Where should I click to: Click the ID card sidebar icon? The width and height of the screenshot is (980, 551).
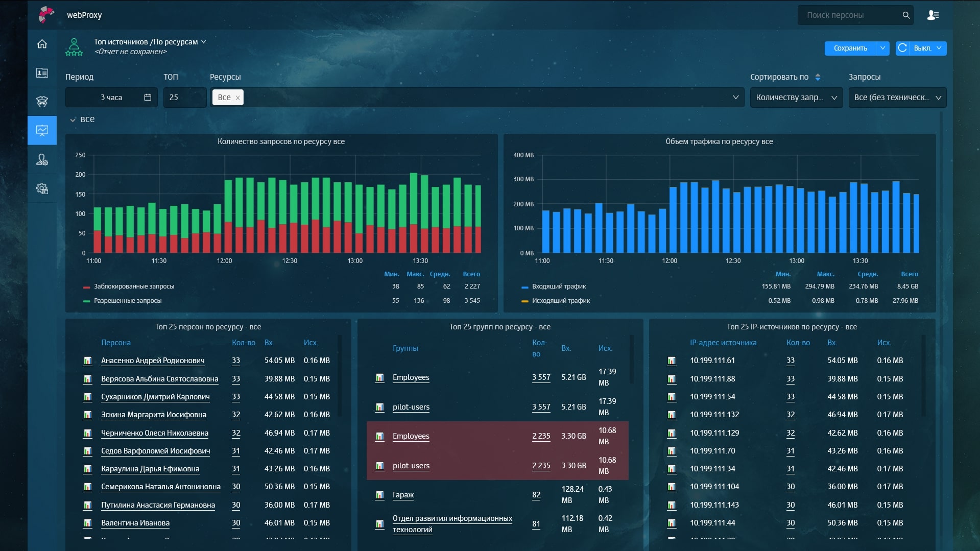click(x=42, y=73)
